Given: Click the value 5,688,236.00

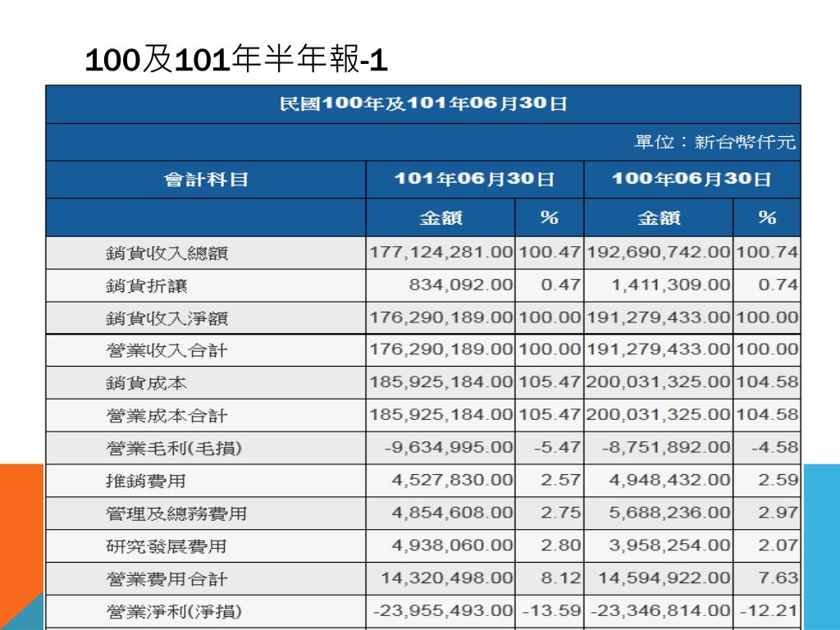Looking at the screenshot, I should (669, 513).
